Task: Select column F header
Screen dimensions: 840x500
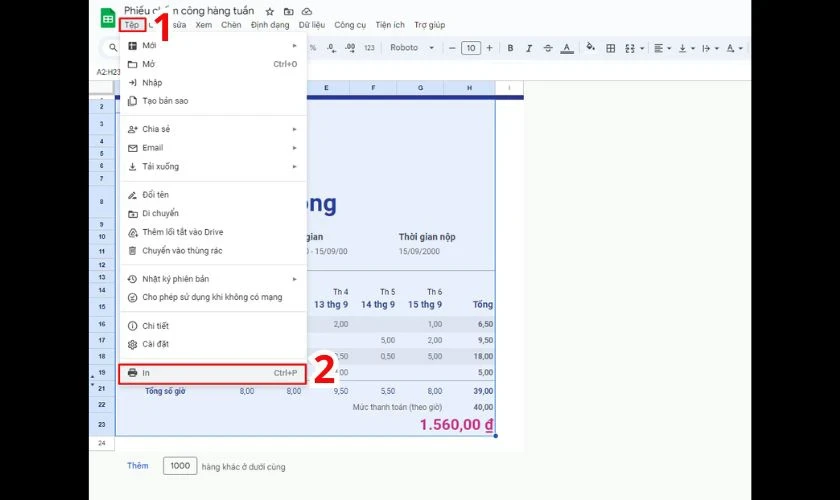Action: 373,87
